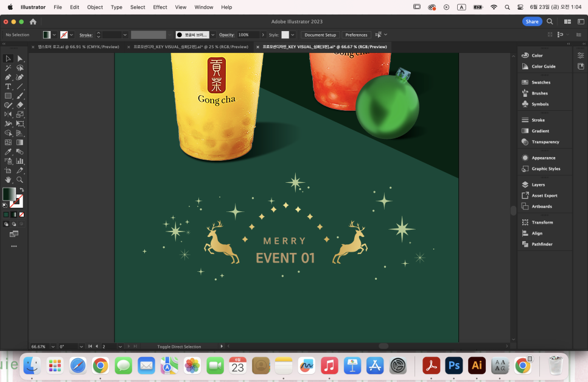
Task: Open fill swatch dropdown in control bar
Action: pyautogui.click(x=54, y=35)
